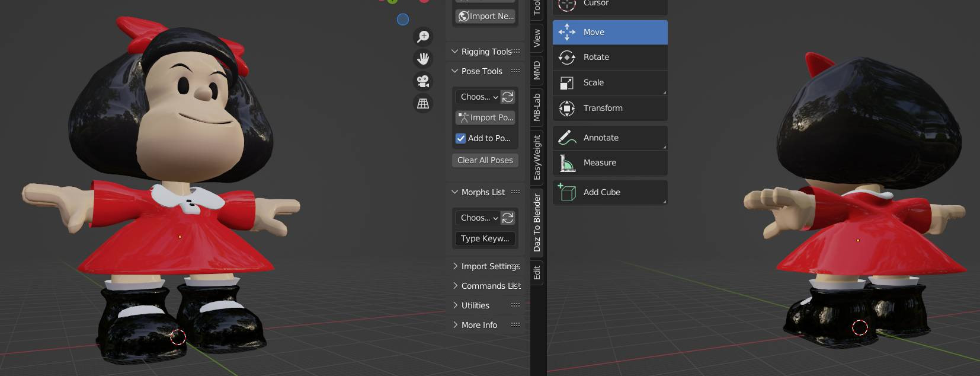Select the Rotate tool
The image size is (980, 376).
[x=610, y=57]
